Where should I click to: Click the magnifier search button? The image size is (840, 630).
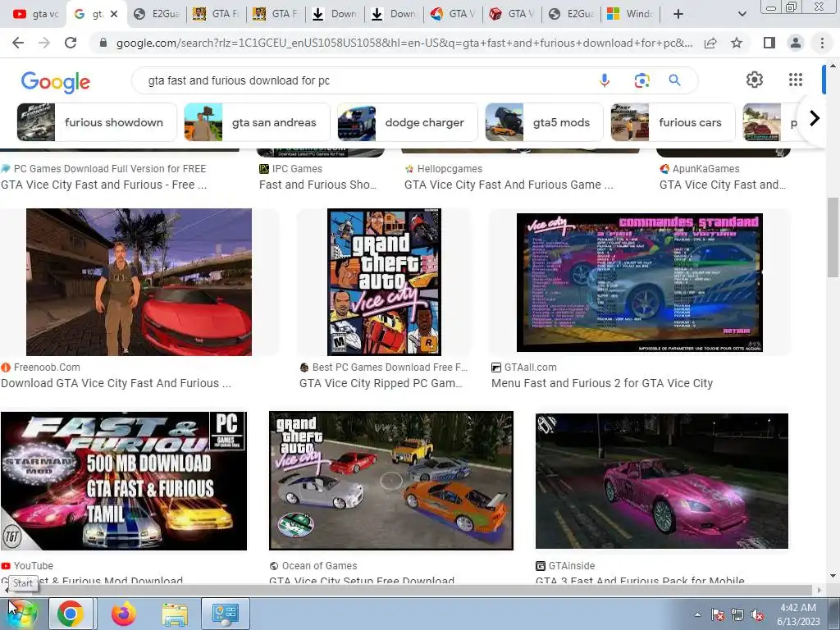pos(674,80)
